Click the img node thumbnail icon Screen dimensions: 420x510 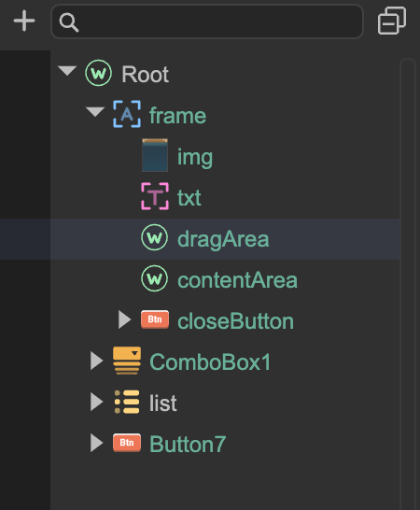click(x=155, y=155)
